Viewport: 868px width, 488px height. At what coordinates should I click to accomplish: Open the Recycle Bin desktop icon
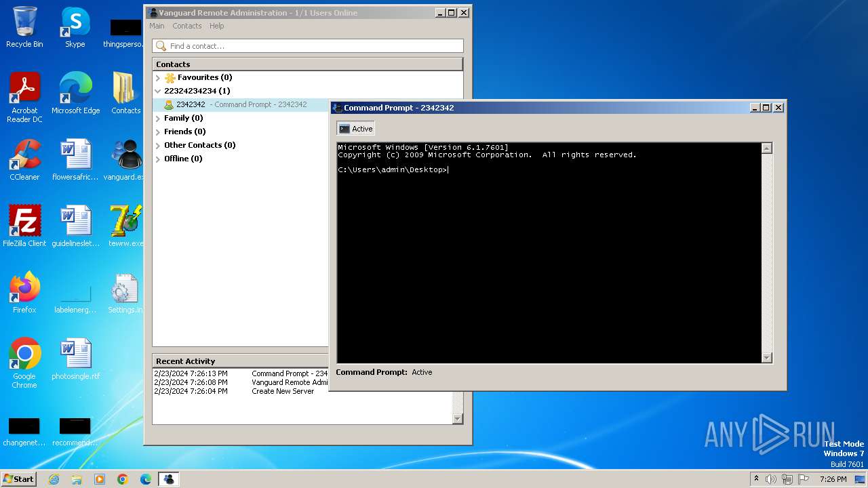click(x=24, y=27)
